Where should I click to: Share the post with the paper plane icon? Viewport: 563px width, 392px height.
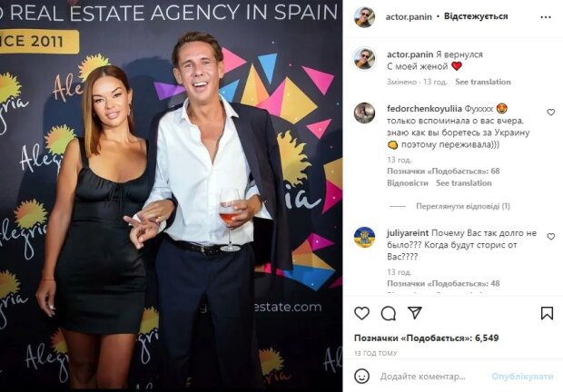(x=415, y=313)
